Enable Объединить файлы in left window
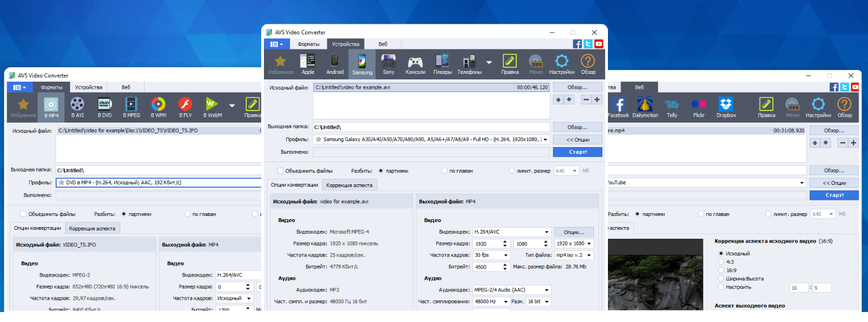The height and width of the screenshot is (322, 868). pyautogui.click(x=23, y=214)
